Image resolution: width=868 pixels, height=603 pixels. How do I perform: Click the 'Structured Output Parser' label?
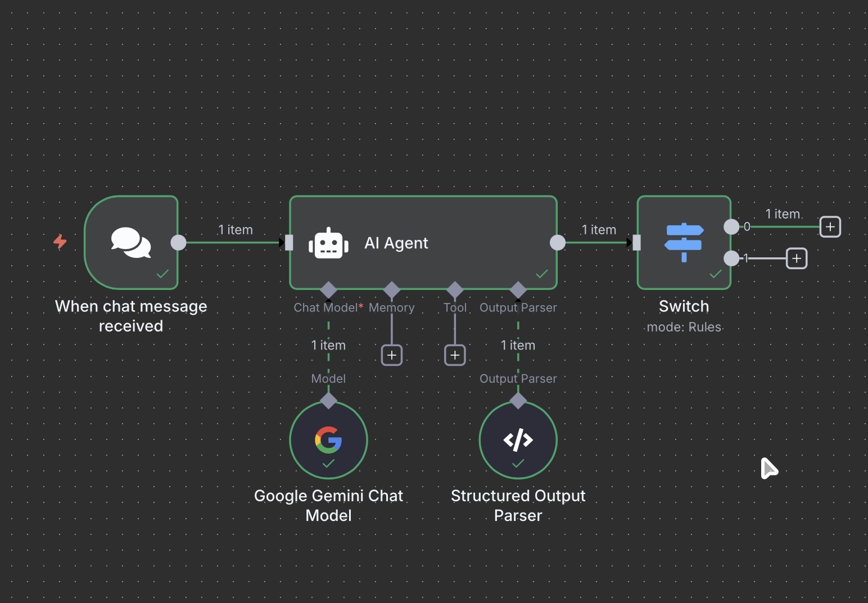(518, 505)
